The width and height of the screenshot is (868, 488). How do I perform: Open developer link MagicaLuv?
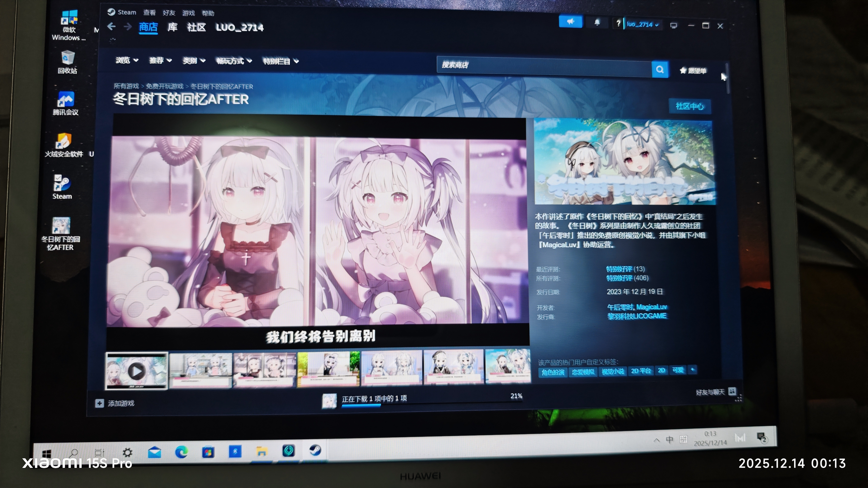652,307
